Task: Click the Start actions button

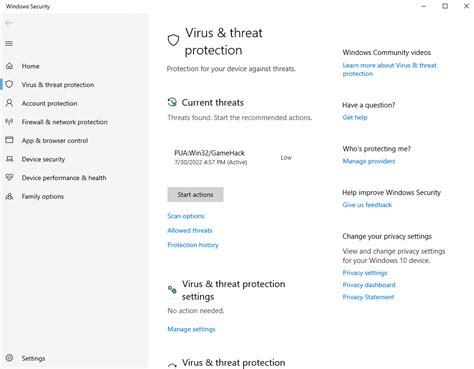Action: click(x=195, y=195)
